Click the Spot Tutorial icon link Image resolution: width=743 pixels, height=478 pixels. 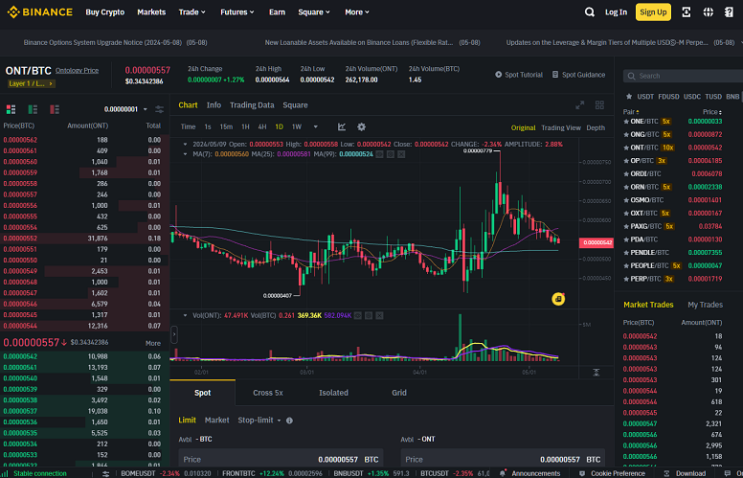point(519,75)
